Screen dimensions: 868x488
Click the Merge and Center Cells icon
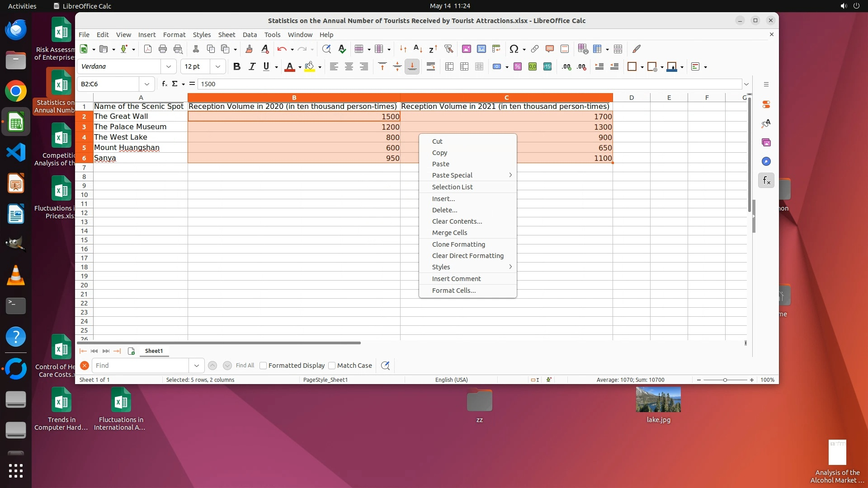tap(449, 67)
